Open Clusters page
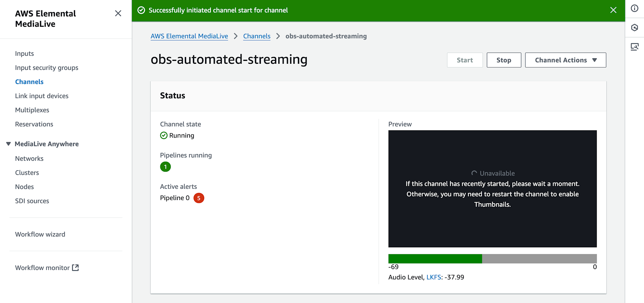The width and height of the screenshot is (644, 303). pyautogui.click(x=27, y=173)
